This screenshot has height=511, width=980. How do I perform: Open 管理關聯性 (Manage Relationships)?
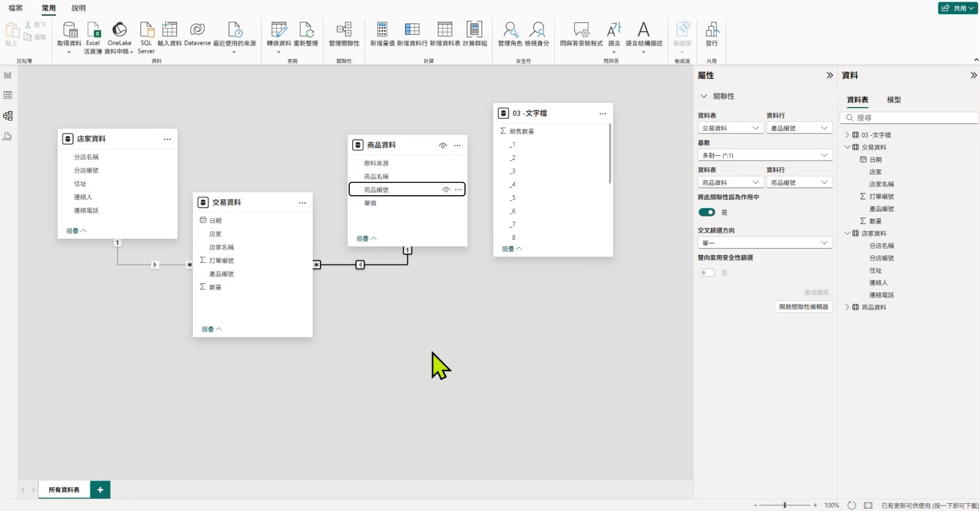point(344,31)
